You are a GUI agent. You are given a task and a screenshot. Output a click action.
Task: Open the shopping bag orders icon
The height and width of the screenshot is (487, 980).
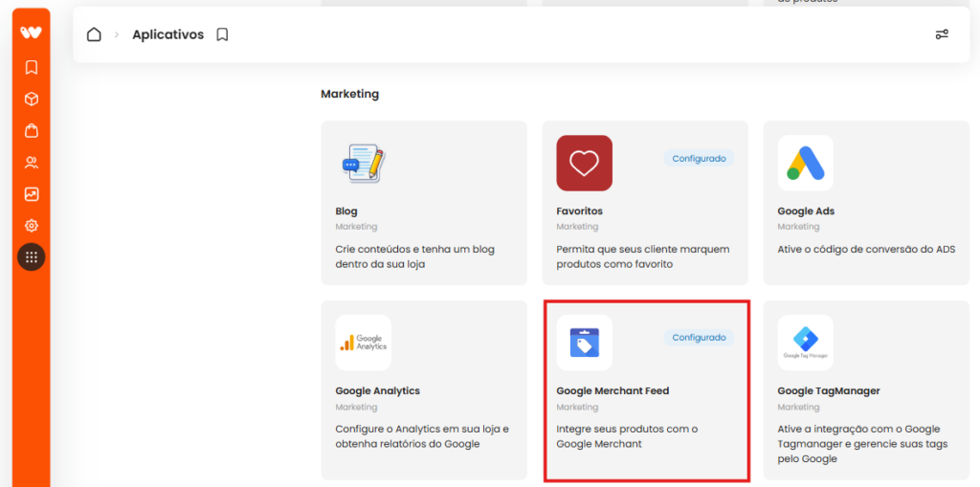(32, 131)
